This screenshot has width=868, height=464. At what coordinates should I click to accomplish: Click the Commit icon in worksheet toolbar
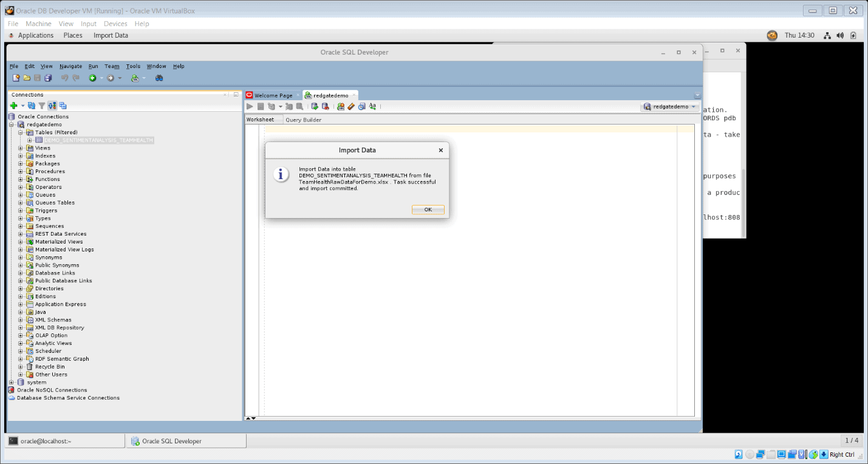[315, 106]
